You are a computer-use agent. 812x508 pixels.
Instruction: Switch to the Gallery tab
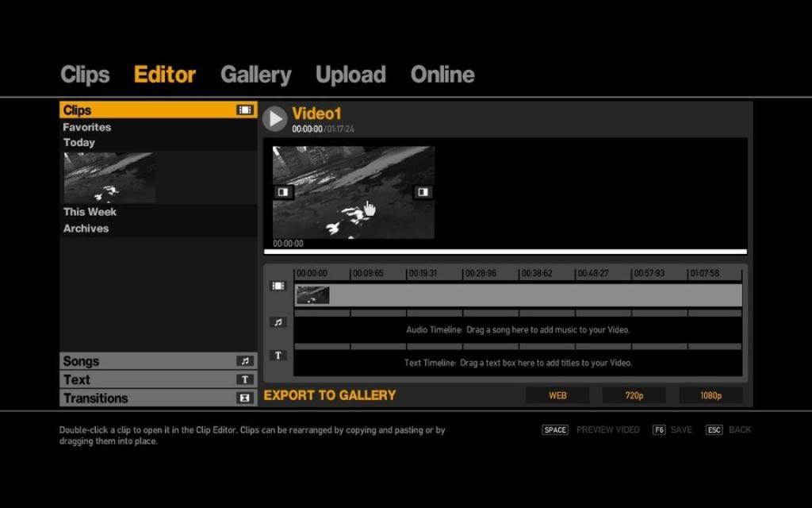point(255,75)
